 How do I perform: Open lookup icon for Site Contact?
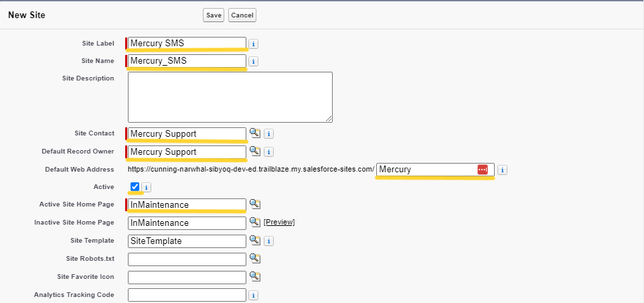tap(255, 133)
